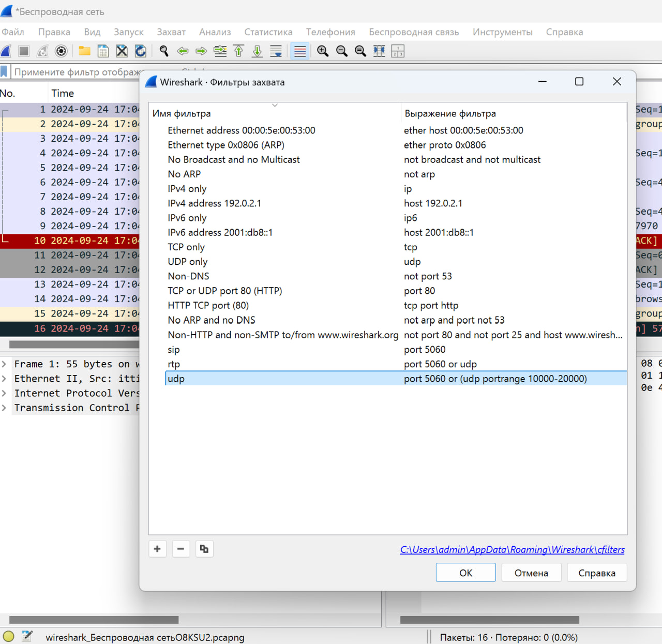This screenshot has height=644, width=662.
Task: Toggle packet list colorization icon
Action: click(300, 51)
